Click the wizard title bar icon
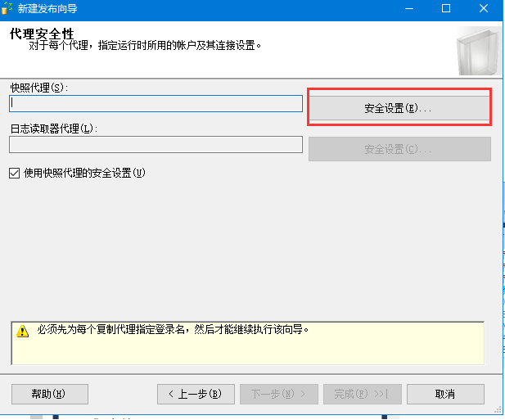Viewport: 505px width, 420px height. (7, 8)
